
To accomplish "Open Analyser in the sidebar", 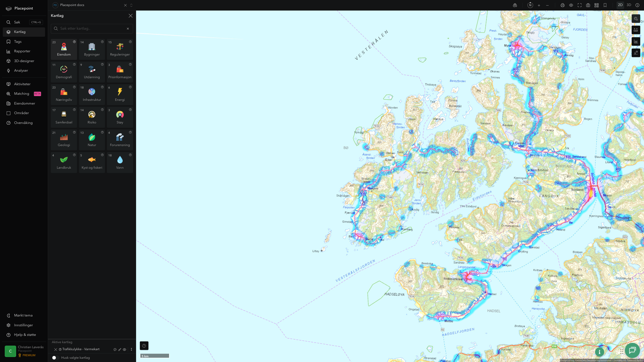I will click(x=24, y=71).
